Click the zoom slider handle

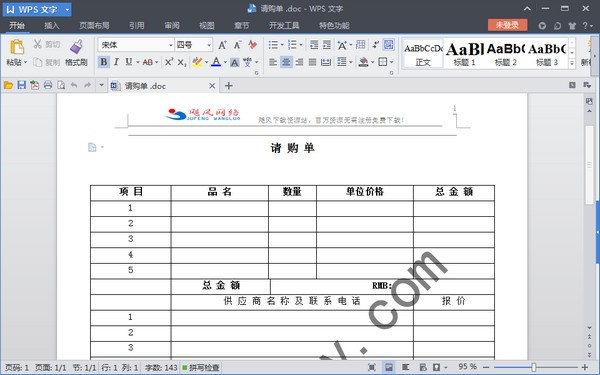click(533, 367)
